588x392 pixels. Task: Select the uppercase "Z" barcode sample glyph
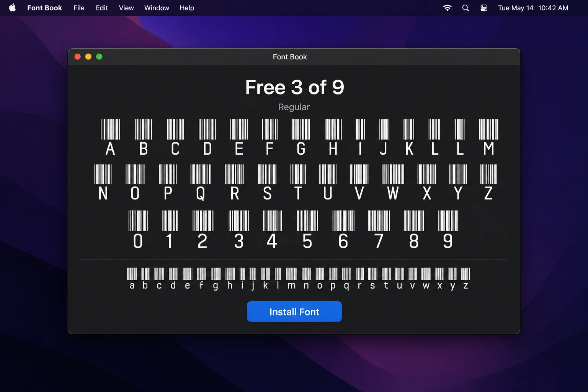(488, 182)
